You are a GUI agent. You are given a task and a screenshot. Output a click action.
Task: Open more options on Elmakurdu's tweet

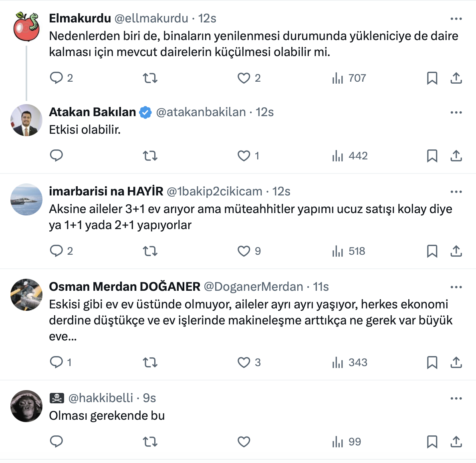[x=456, y=19]
